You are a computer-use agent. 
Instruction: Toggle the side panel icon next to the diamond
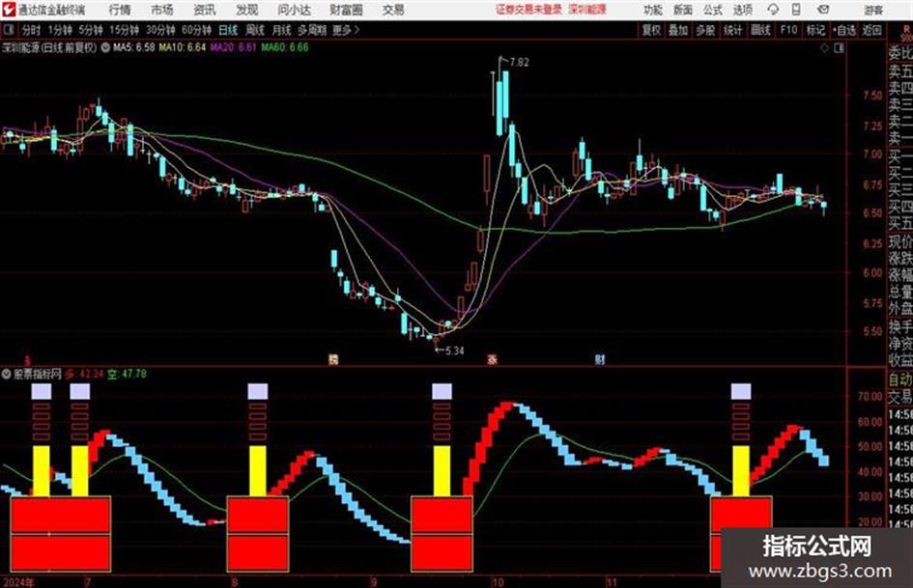point(839,48)
